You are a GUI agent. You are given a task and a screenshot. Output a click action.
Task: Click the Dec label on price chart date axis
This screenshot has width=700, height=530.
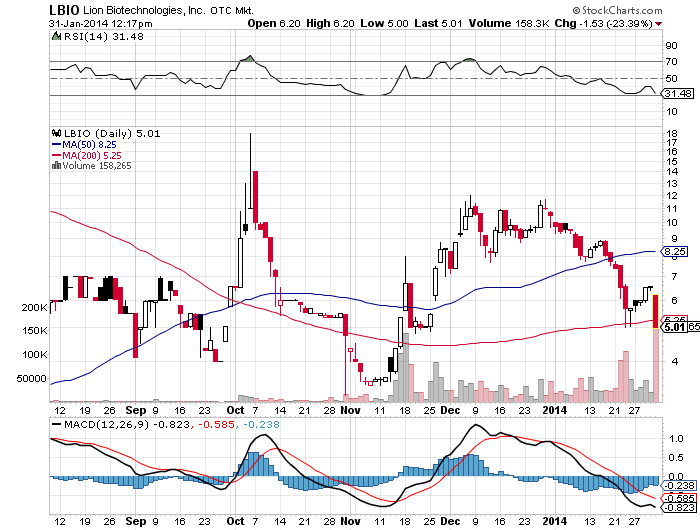(x=450, y=410)
